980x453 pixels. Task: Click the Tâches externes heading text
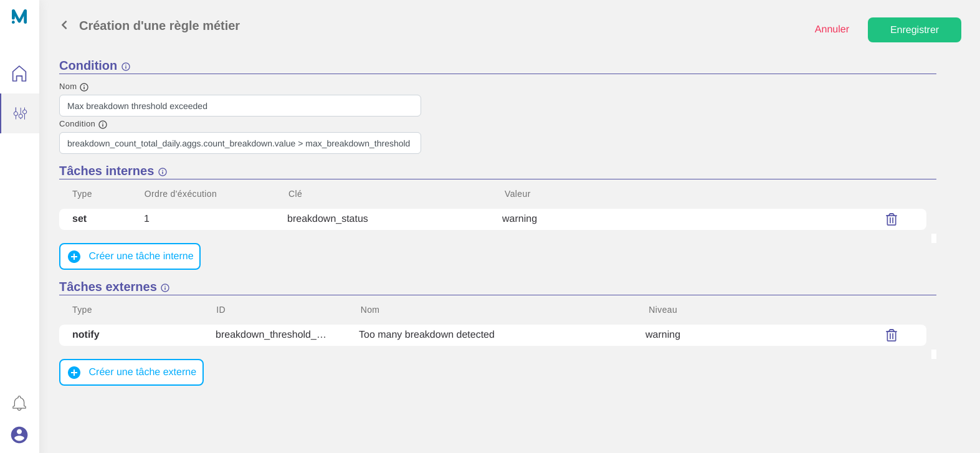coord(108,287)
